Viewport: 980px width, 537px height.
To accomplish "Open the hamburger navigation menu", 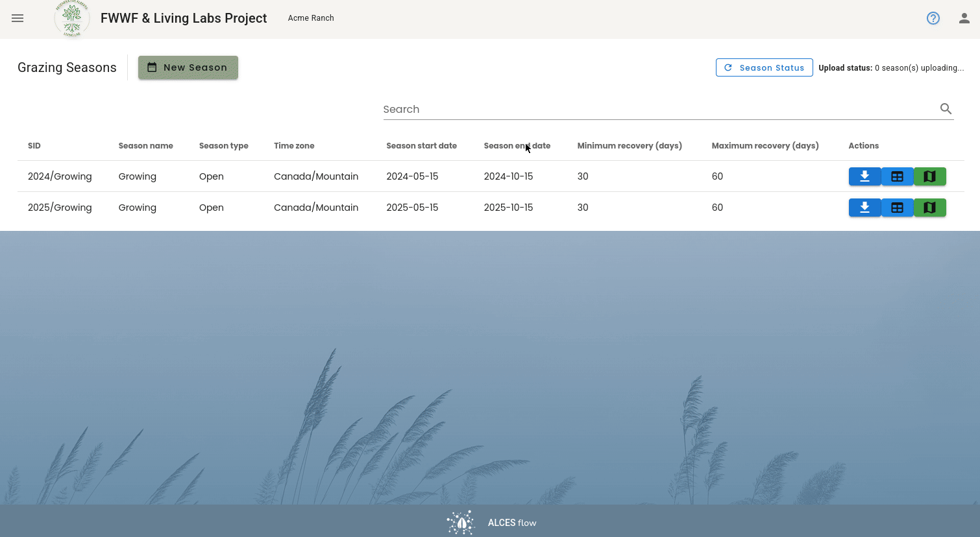I will (18, 18).
